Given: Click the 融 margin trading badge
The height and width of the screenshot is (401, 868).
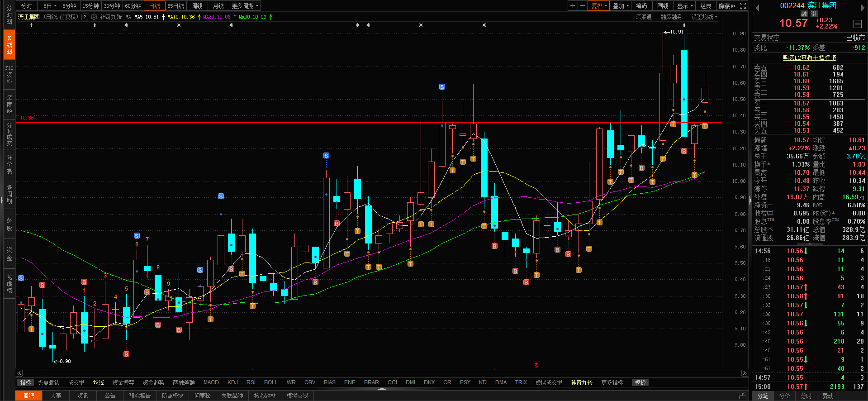Looking at the screenshot, I should [804, 14].
